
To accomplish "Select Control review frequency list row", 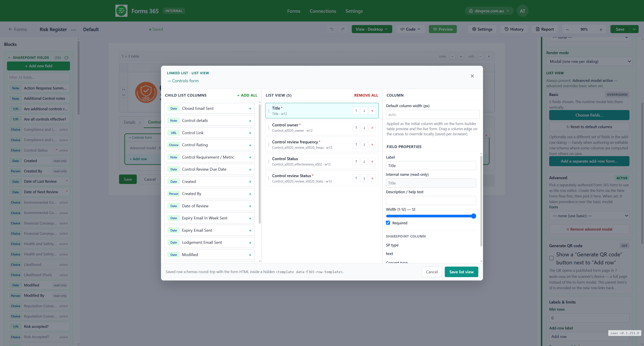I will point(322,144).
